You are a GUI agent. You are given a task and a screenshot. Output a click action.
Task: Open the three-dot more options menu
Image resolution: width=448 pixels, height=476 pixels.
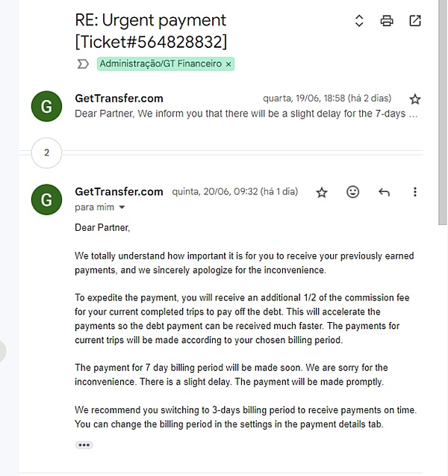pos(415,192)
